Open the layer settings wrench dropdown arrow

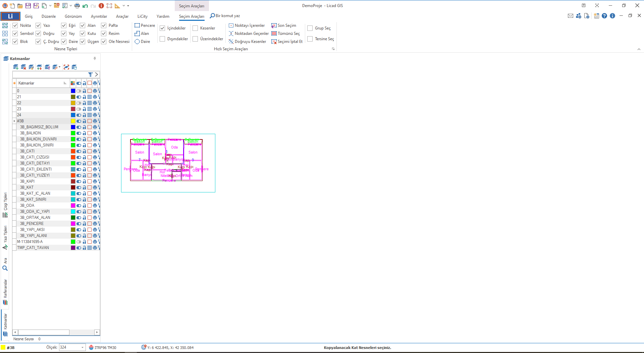60,67
